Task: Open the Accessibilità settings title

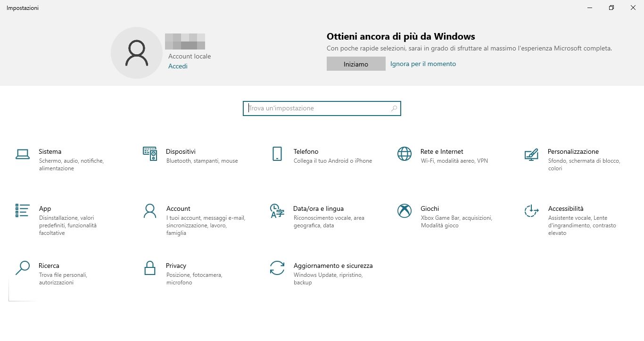Action: point(566,208)
